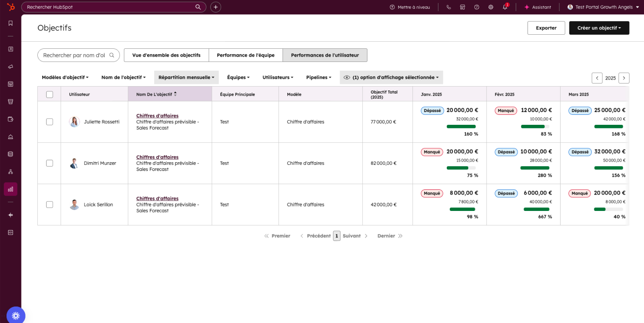Select the Marketing megaphone icon
The height and width of the screenshot is (323, 644).
pos(11,66)
